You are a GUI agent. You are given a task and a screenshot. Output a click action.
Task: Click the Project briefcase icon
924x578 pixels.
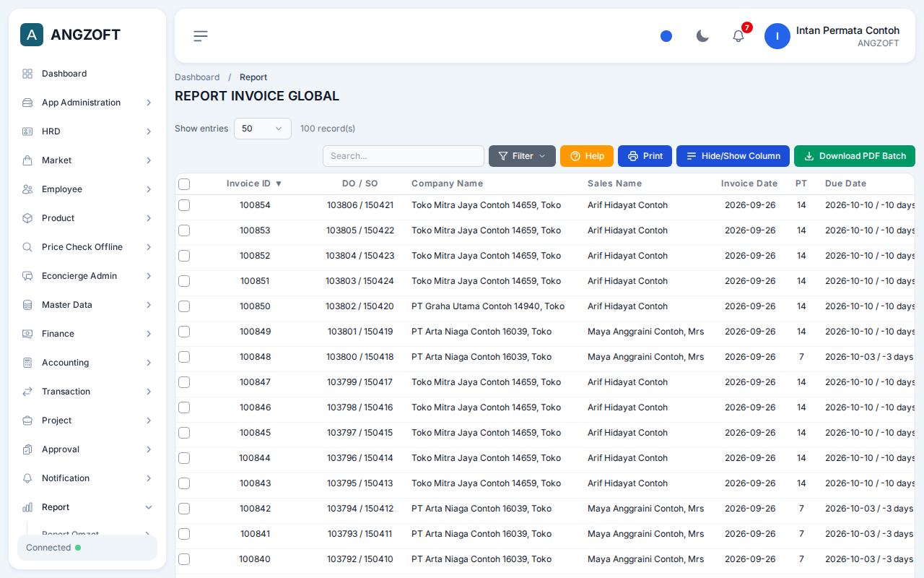(x=27, y=420)
